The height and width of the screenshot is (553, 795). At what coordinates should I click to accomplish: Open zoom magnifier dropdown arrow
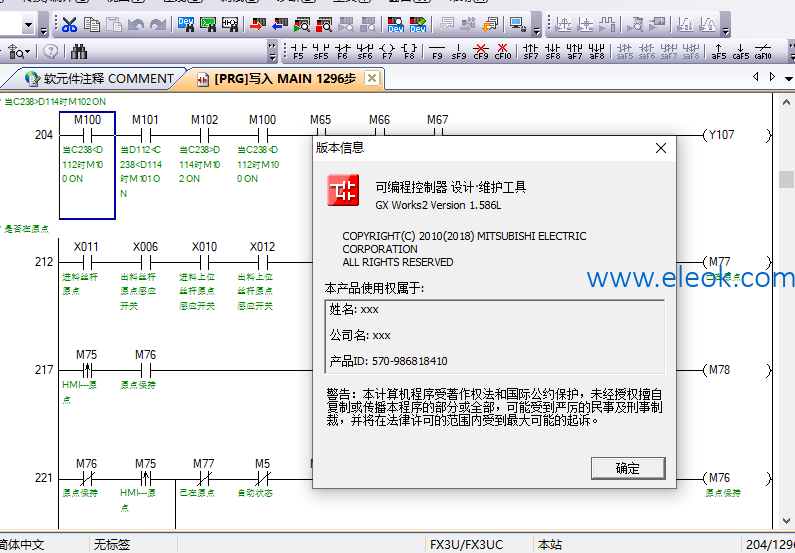click(27, 51)
